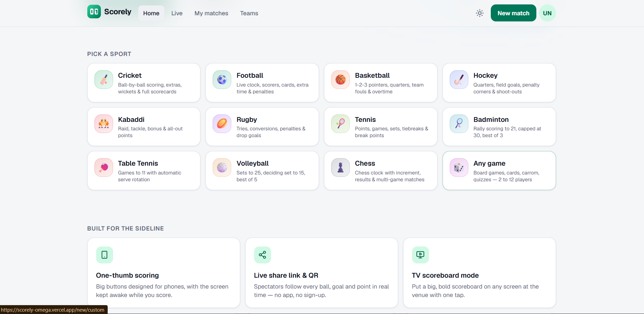Click the 'One-thumb scoring' heading
644x314 pixels.
click(127, 275)
